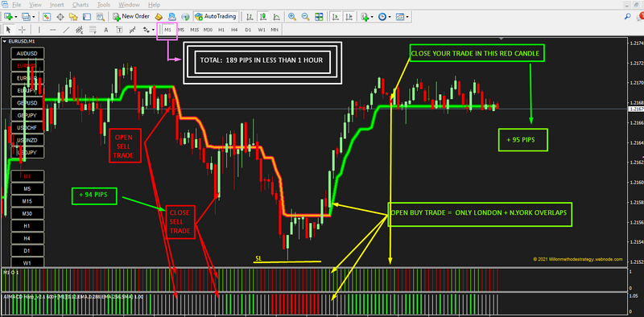
Task: Open the Data Window crosshair-target icon
Action: point(60,17)
